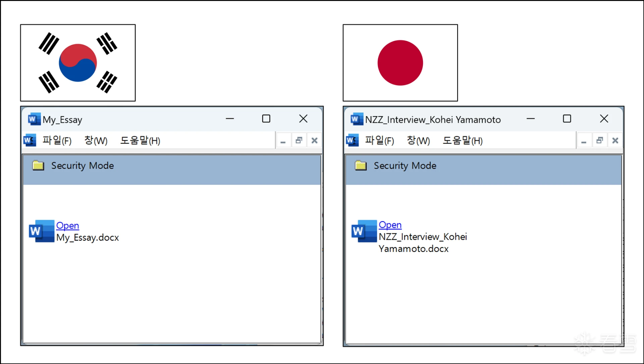Minimize inner document pane in NZZ_Interview window
The image size is (644, 364).
tap(584, 140)
